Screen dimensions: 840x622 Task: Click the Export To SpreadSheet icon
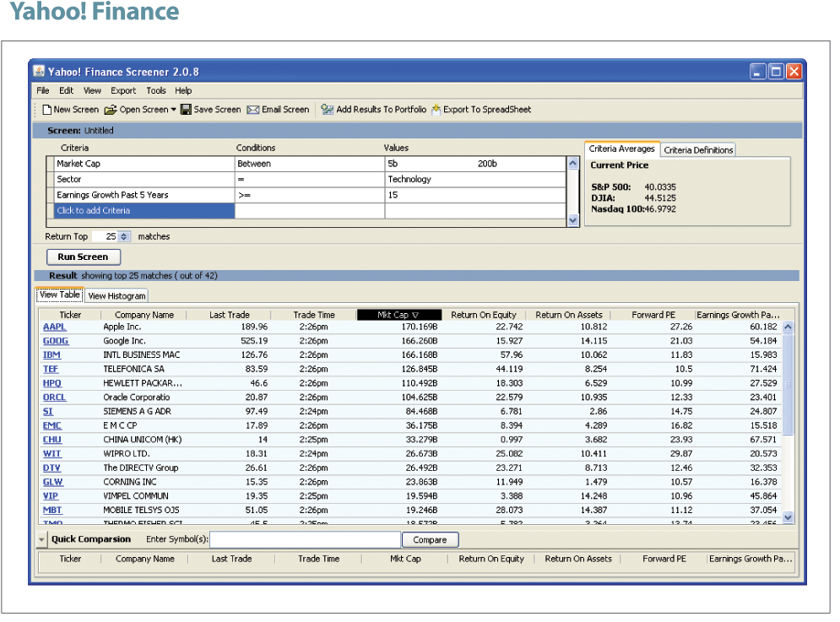click(x=436, y=110)
